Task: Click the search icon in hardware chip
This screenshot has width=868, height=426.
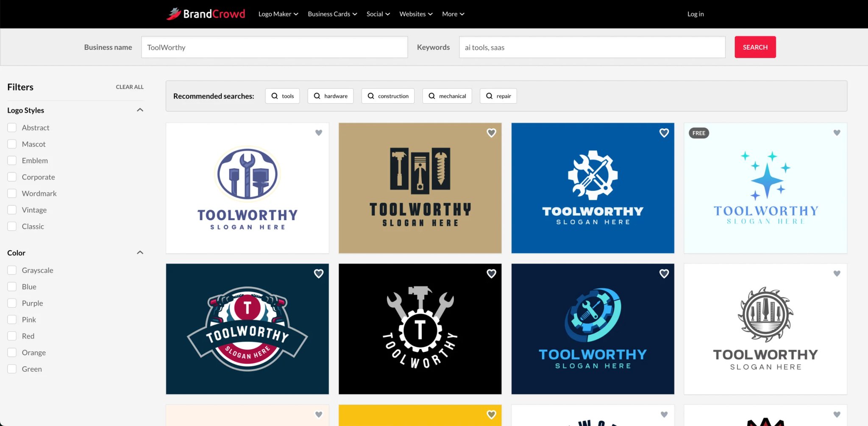Action: 317,96
